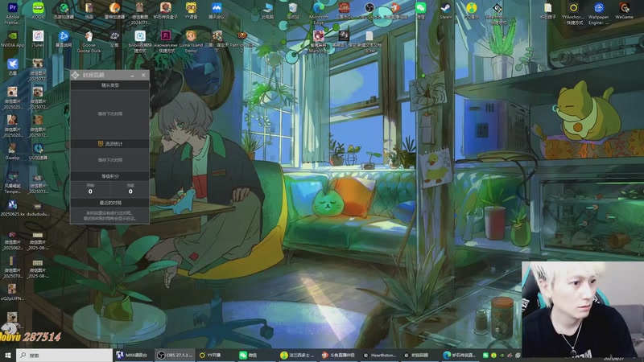This screenshot has height=362, width=644.
Task: Launch Goose Goose Duck shortcut
Action: click(x=89, y=42)
